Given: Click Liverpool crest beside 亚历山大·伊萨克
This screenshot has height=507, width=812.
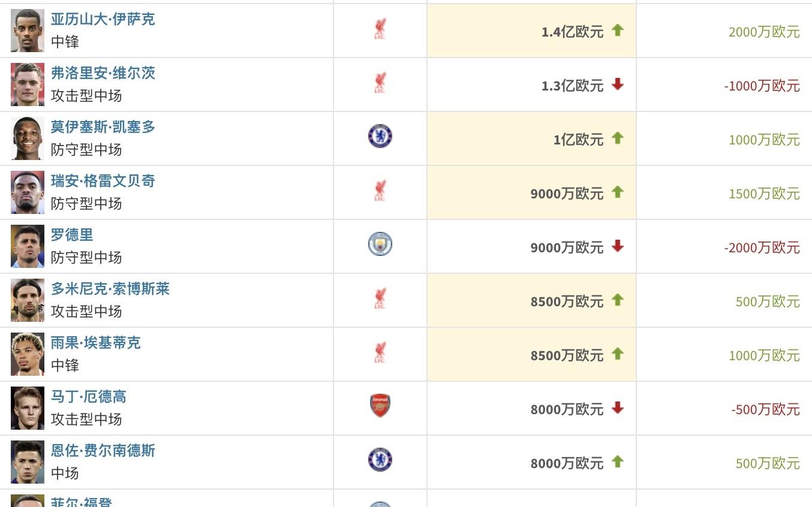Looking at the screenshot, I should 380,29.
